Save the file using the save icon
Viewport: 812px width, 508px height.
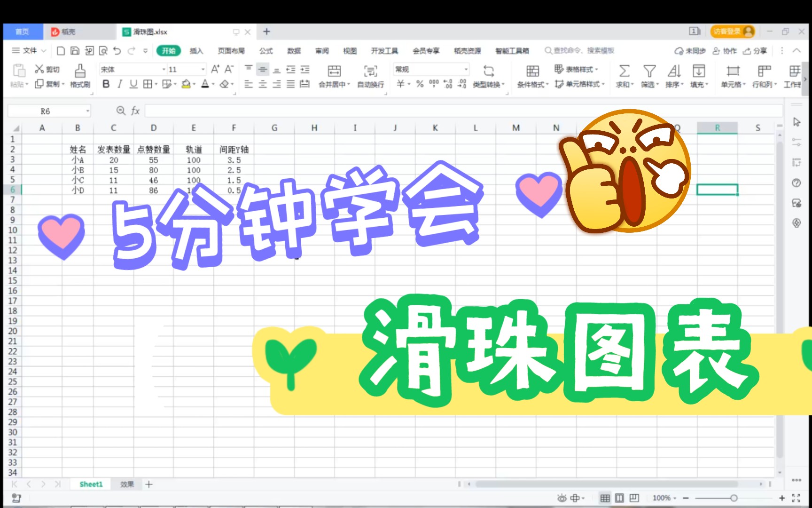click(x=75, y=51)
